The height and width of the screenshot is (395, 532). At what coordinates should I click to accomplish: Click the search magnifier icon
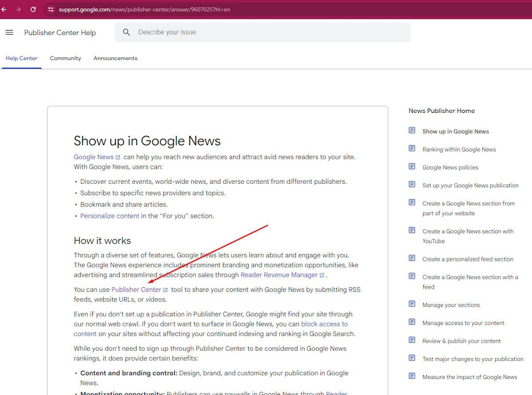[x=126, y=32]
